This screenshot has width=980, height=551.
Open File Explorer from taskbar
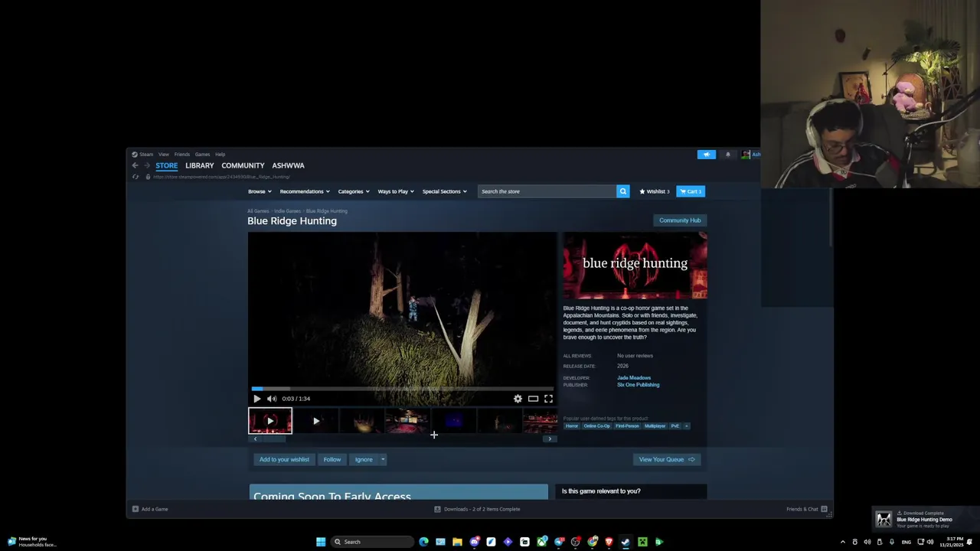[457, 542]
